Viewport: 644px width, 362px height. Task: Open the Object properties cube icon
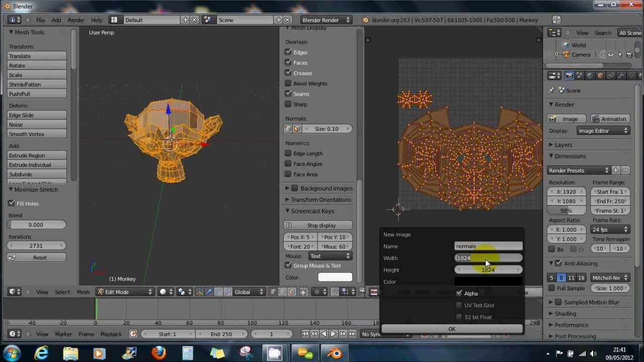pyautogui.click(x=600, y=76)
